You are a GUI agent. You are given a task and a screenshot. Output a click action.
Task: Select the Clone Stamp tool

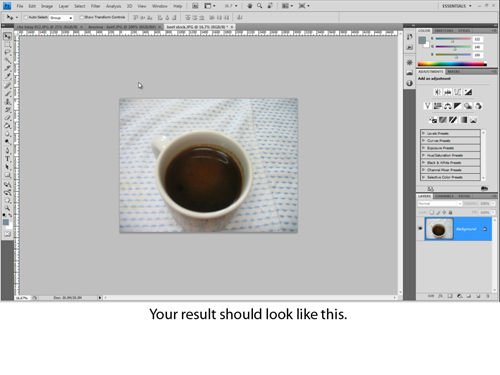click(7, 102)
